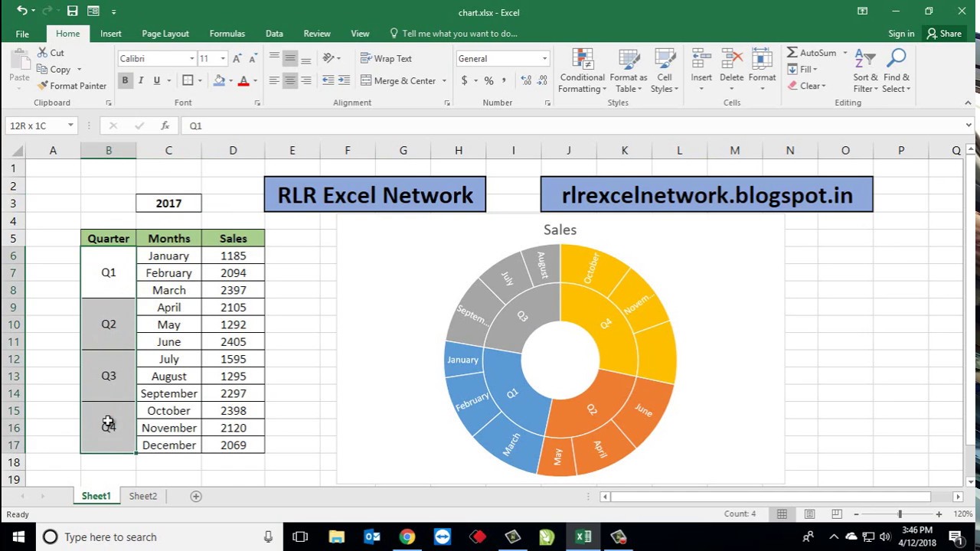Expand the General number format dropdown

544,59
